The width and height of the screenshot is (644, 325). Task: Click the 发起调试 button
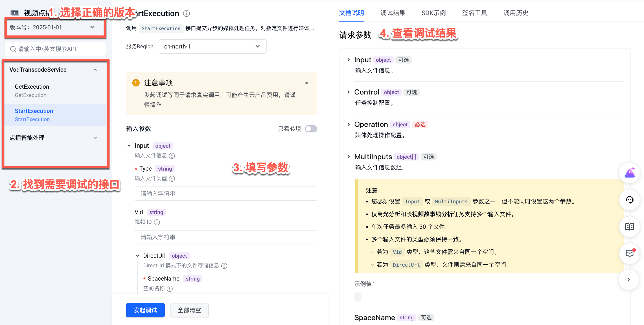tap(145, 310)
